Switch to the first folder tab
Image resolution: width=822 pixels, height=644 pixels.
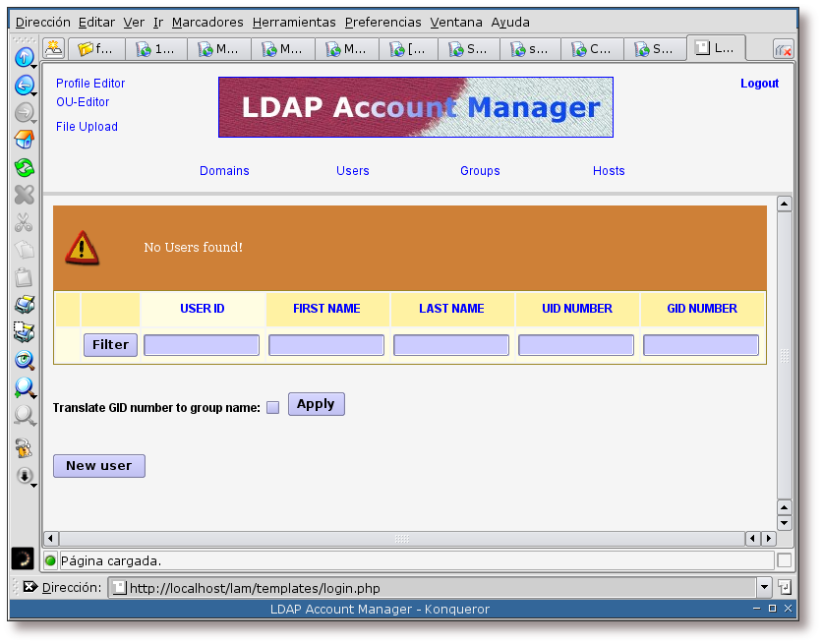click(x=96, y=48)
